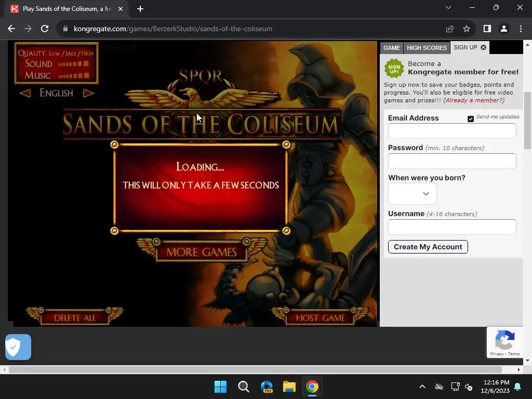The image size is (532, 399).
Task: Close the SIGN UP tab
Action: (x=484, y=47)
